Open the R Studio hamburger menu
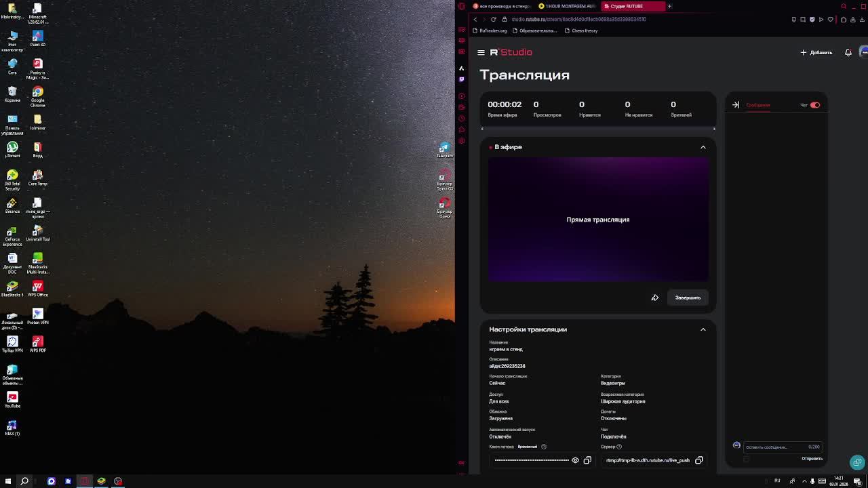This screenshot has height=488, width=868. 481,52
